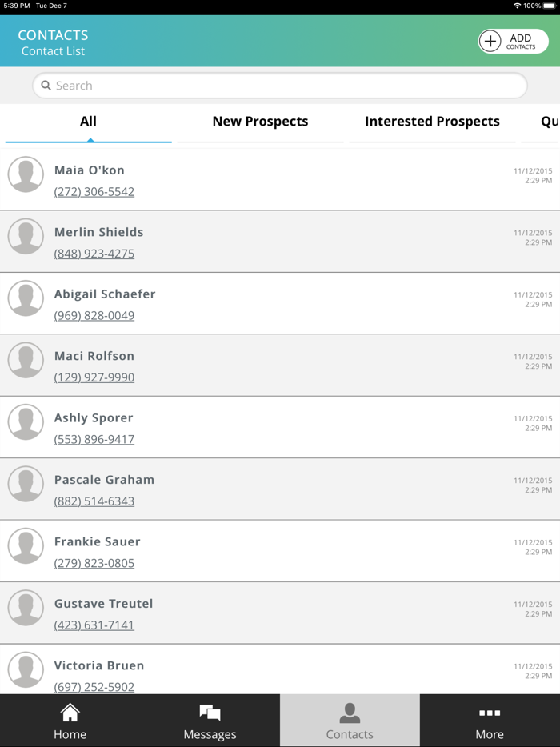Tap the battery indicator in status bar

point(549,6)
